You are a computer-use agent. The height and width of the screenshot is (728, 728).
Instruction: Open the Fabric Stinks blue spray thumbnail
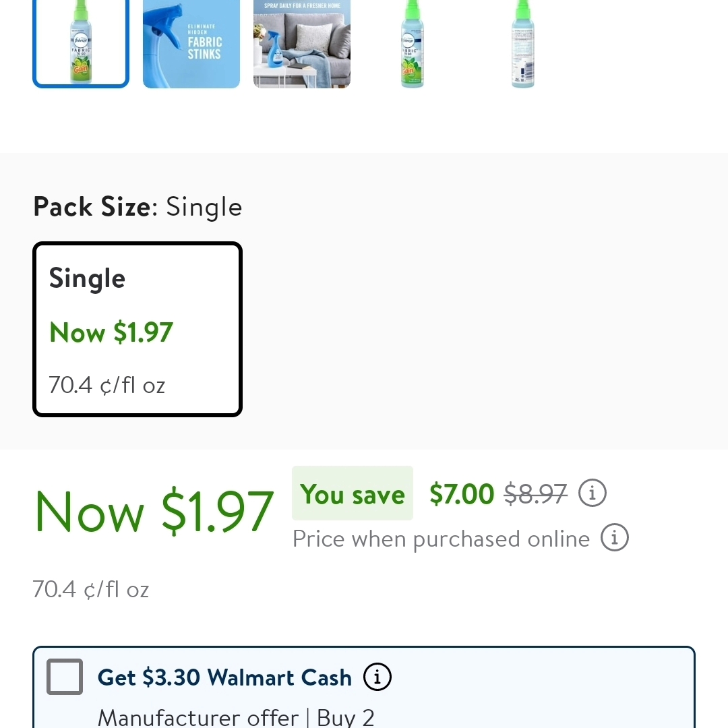(x=191, y=43)
